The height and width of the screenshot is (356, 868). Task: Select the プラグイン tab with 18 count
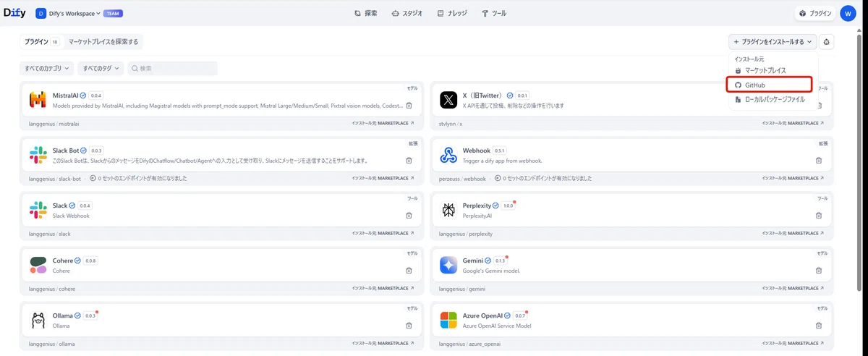click(x=41, y=42)
